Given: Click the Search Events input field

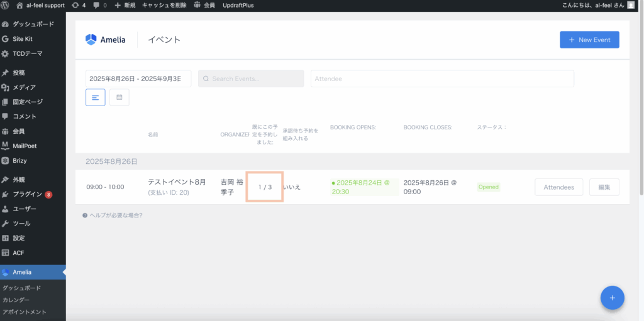Looking at the screenshot, I should (251, 79).
